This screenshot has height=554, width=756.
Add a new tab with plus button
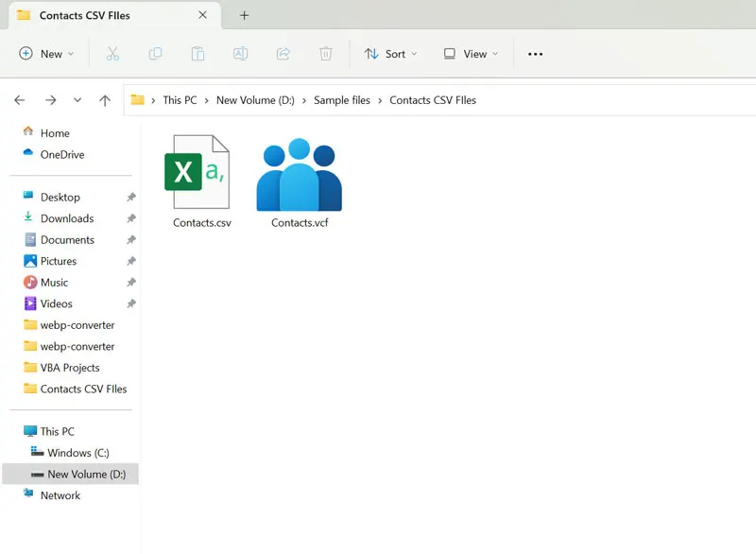(x=245, y=15)
